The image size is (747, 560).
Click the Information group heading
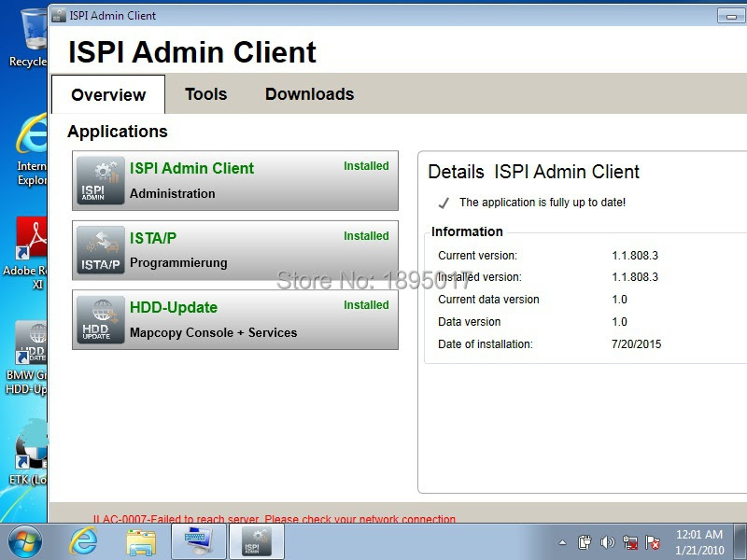467,231
